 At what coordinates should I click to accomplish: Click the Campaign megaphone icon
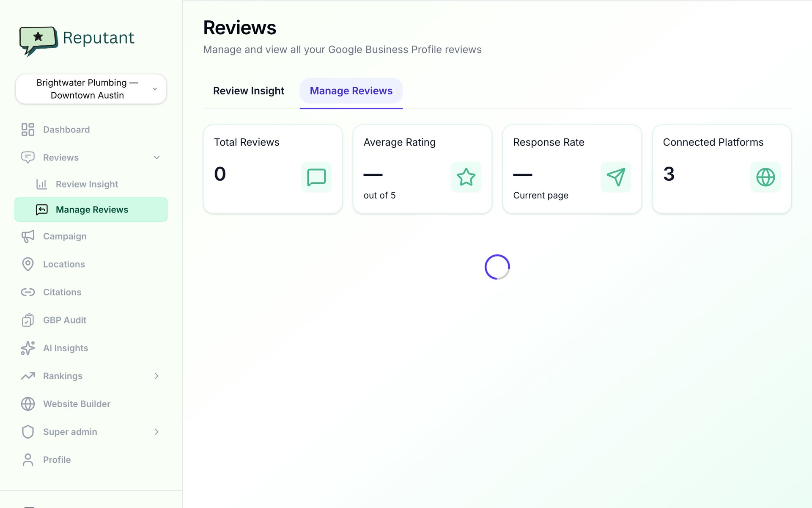coord(28,236)
